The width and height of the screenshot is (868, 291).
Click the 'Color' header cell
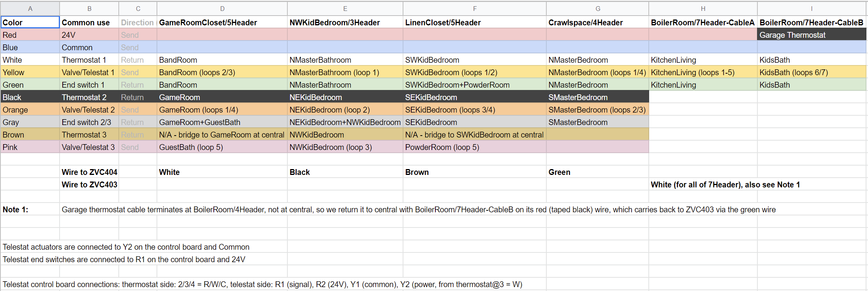(30, 22)
